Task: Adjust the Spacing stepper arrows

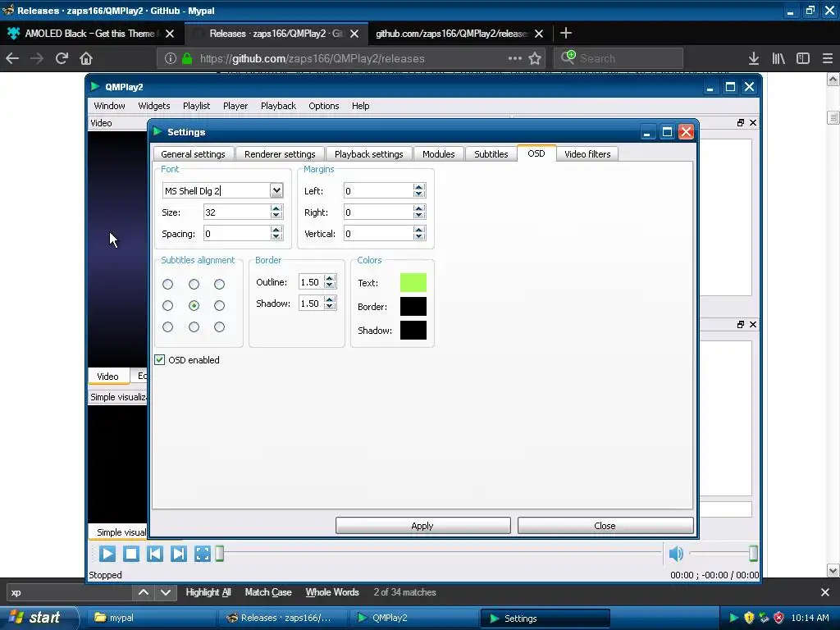Action: 276,234
